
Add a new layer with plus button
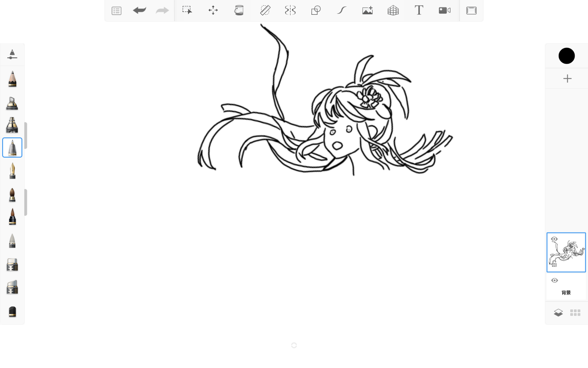point(567,79)
